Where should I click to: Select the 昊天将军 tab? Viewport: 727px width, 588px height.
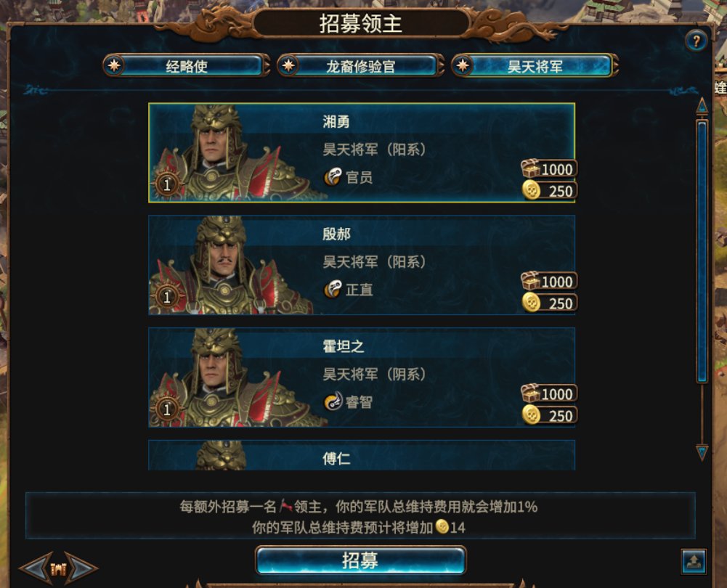[x=535, y=66]
